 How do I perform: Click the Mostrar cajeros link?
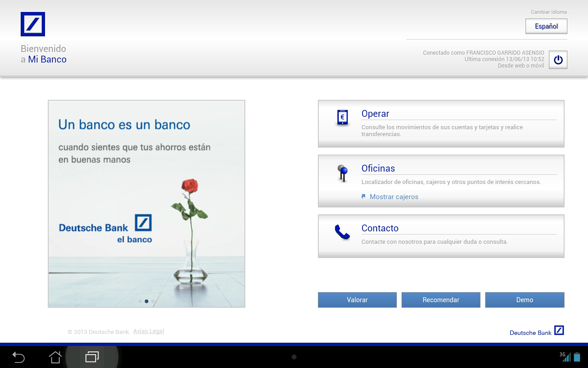(x=394, y=196)
